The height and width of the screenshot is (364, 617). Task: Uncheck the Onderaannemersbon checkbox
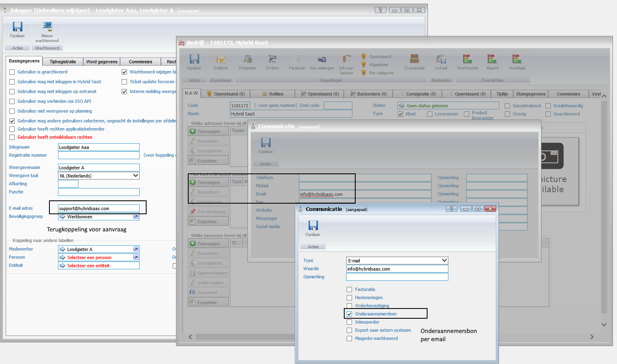point(350,314)
